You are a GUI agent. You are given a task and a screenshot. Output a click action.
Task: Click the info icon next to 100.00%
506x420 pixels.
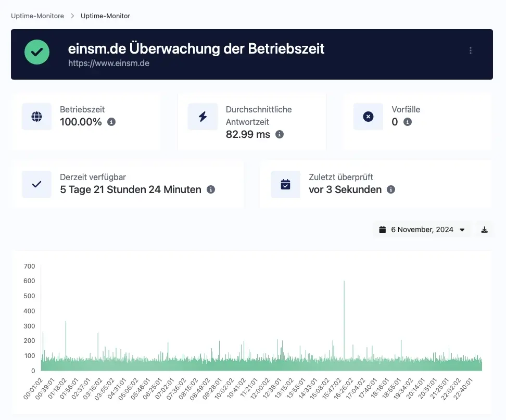click(111, 122)
